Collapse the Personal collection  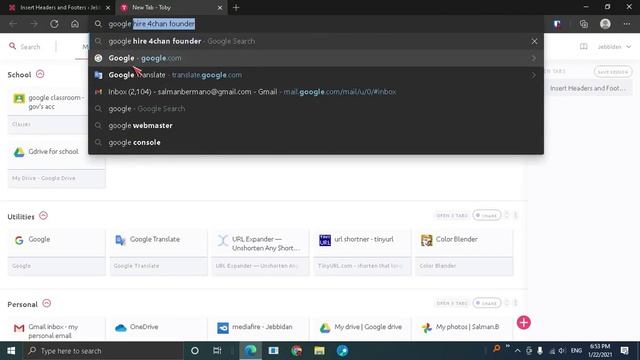pos(47,304)
